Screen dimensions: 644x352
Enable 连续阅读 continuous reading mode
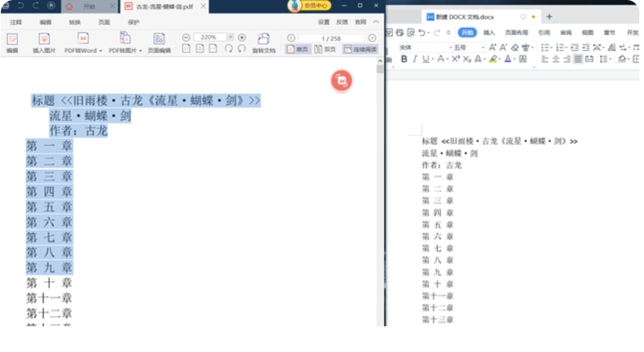click(359, 49)
